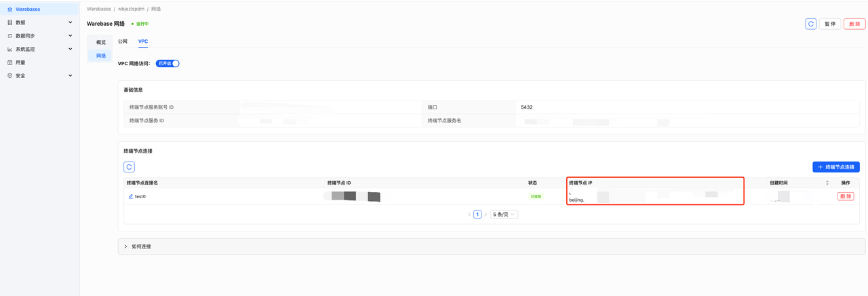Click the refresh icon beside 暂停 button
This screenshot has width=868, height=296.
(x=810, y=24)
